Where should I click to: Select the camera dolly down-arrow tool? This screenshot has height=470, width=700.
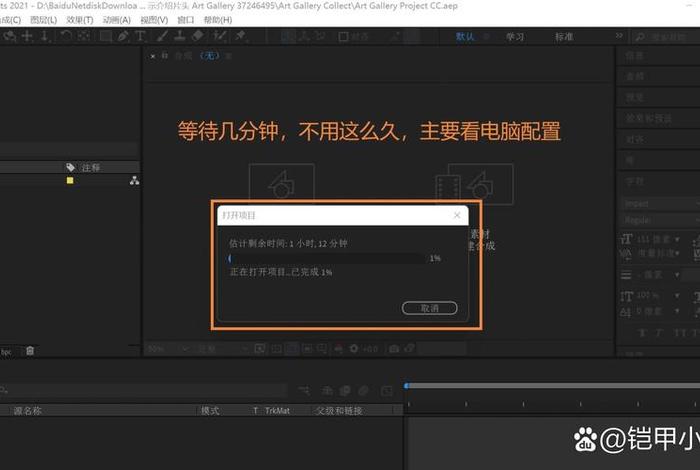tap(45, 36)
